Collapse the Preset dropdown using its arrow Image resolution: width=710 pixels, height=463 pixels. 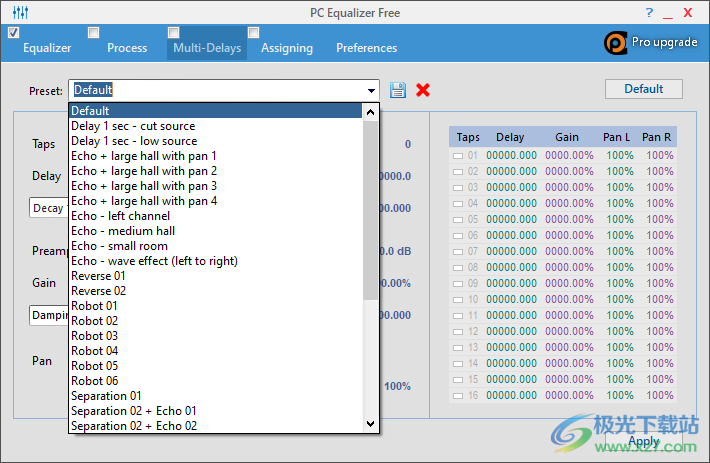pyautogui.click(x=371, y=91)
